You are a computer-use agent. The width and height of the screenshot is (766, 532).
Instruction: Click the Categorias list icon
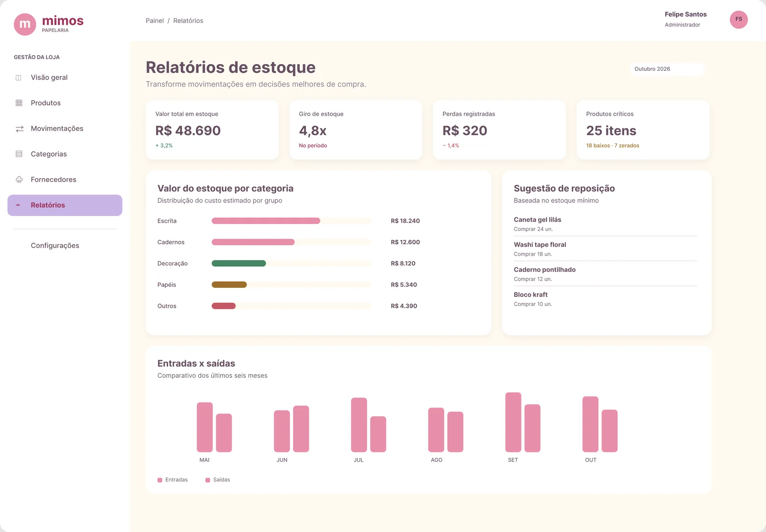click(19, 154)
